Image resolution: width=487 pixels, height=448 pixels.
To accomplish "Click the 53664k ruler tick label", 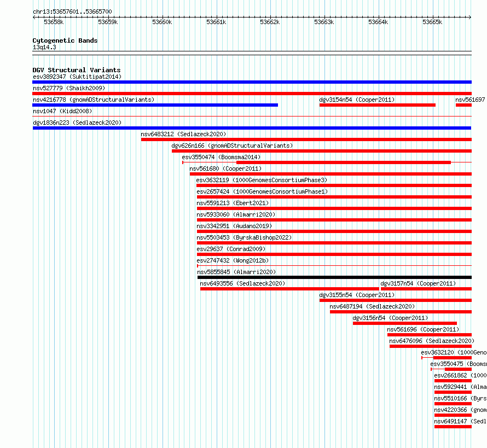I will tap(378, 22).
